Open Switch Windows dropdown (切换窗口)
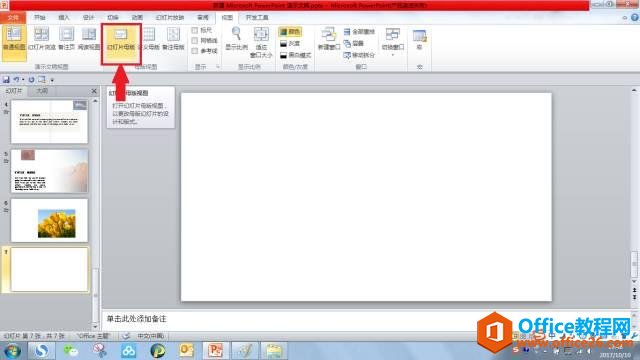This screenshot has height=360, width=640. tap(393, 43)
